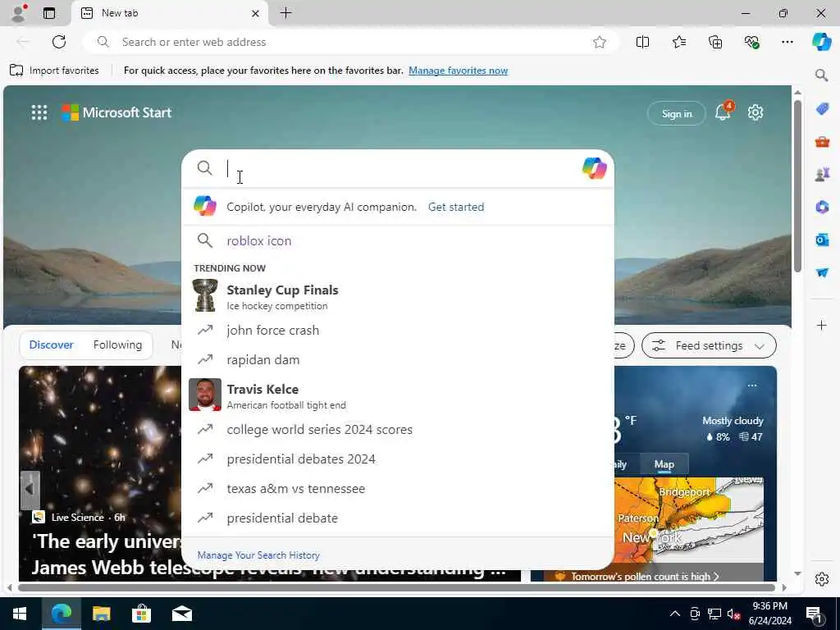Open Browser essentials heart icon
Image resolution: width=840 pixels, height=630 pixels.
[x=751, y=42]
